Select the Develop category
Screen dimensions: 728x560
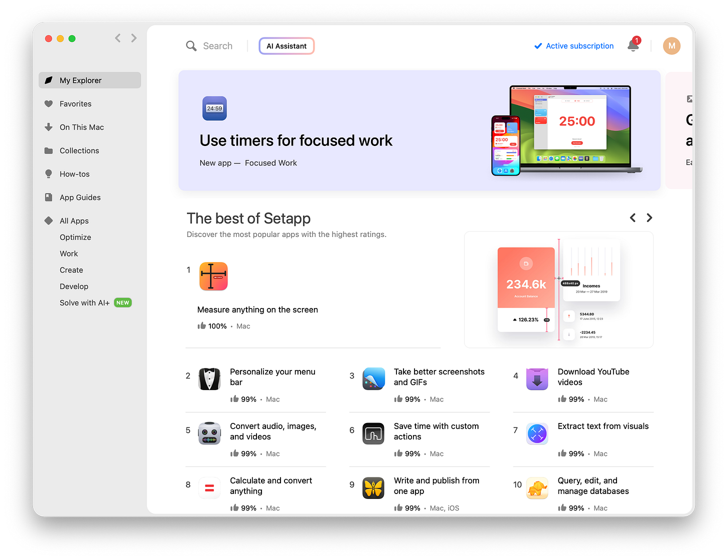pos(74,286)
